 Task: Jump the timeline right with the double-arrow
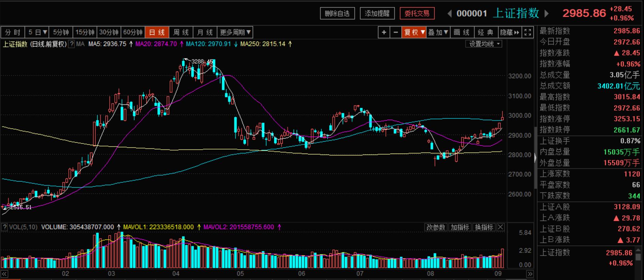point(530,274)
